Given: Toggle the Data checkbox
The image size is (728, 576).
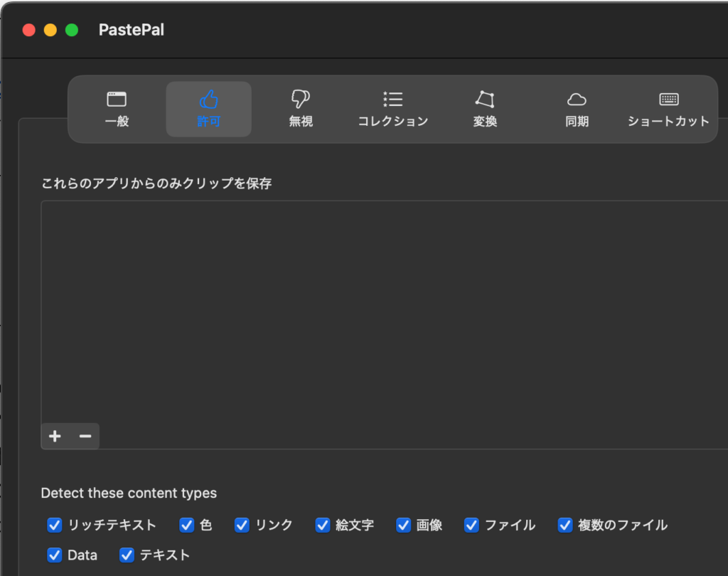Looking at the screenshot, I should pos(55,555).
